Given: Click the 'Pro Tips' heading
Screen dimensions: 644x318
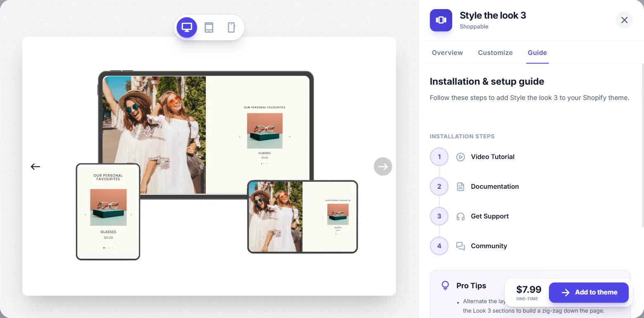Looking at the screenshot, I should 471,286.
